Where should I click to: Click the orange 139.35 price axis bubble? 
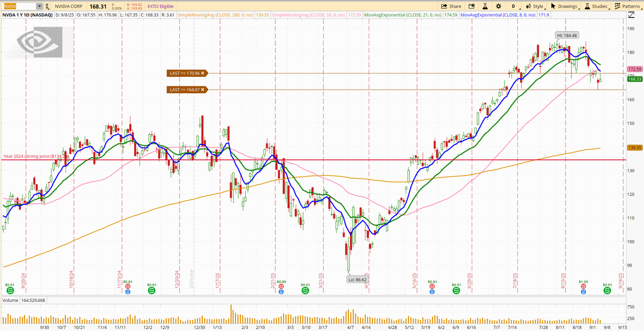point(635,147)
